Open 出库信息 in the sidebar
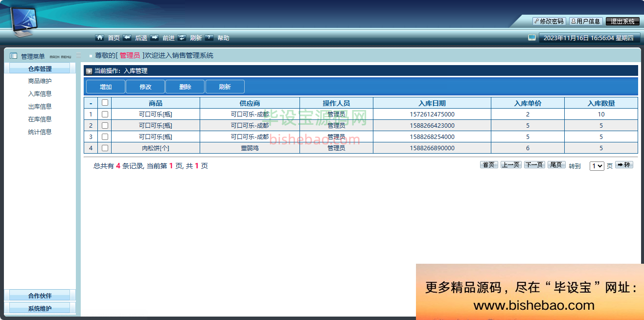The height and width of the screenshot is (320, 644). point(40,106)
